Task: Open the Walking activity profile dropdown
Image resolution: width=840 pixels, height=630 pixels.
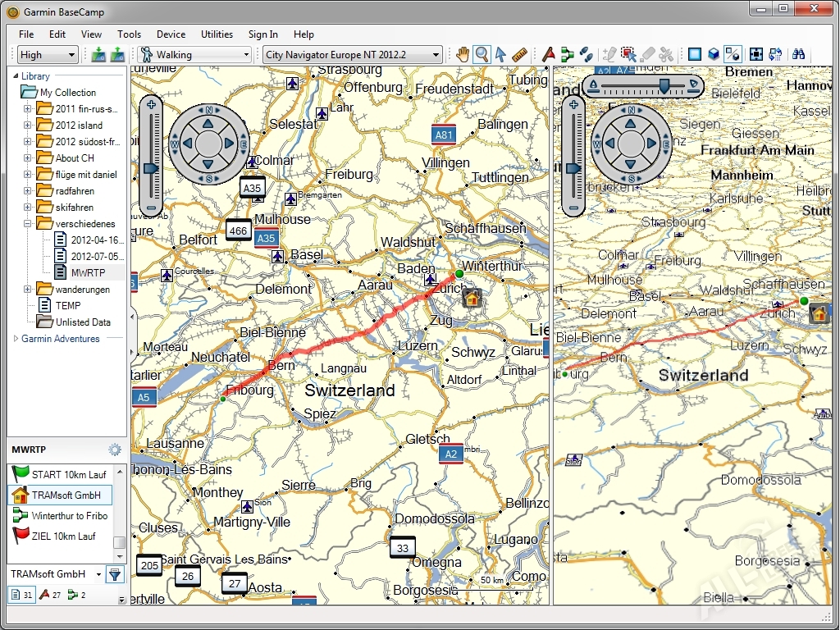Action: (x=194, y=55)
